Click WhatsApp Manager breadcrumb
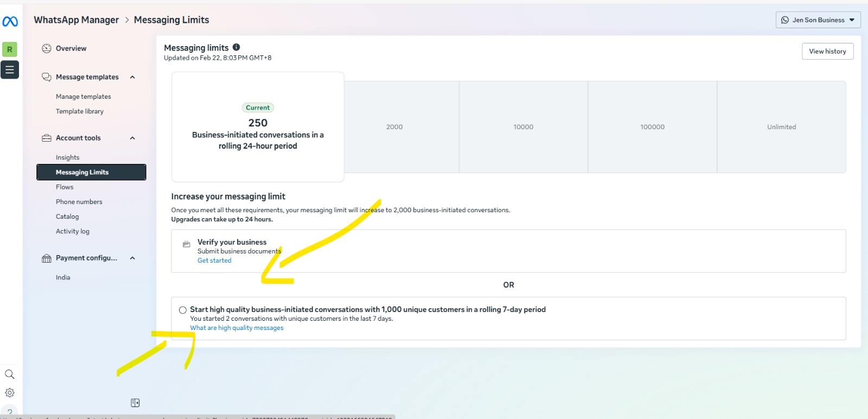 pos(76,20)
